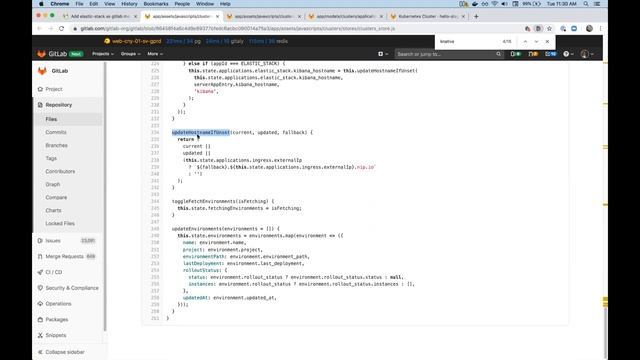Open Graph in the sidebar

click(53, 184)
